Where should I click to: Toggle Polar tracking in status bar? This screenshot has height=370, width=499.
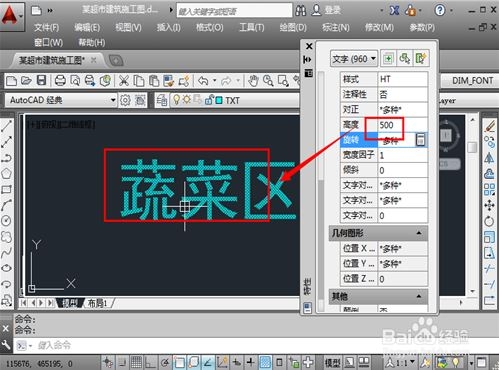[x=165, y=362]
